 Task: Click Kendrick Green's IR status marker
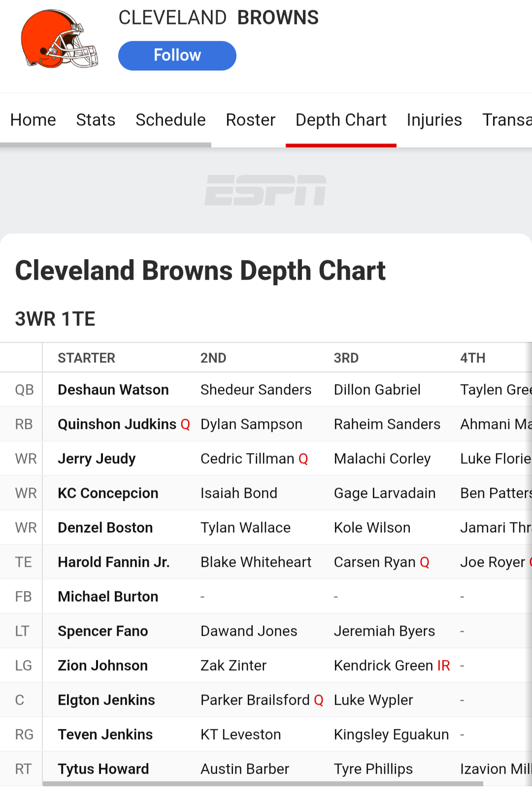click(443, 665)
